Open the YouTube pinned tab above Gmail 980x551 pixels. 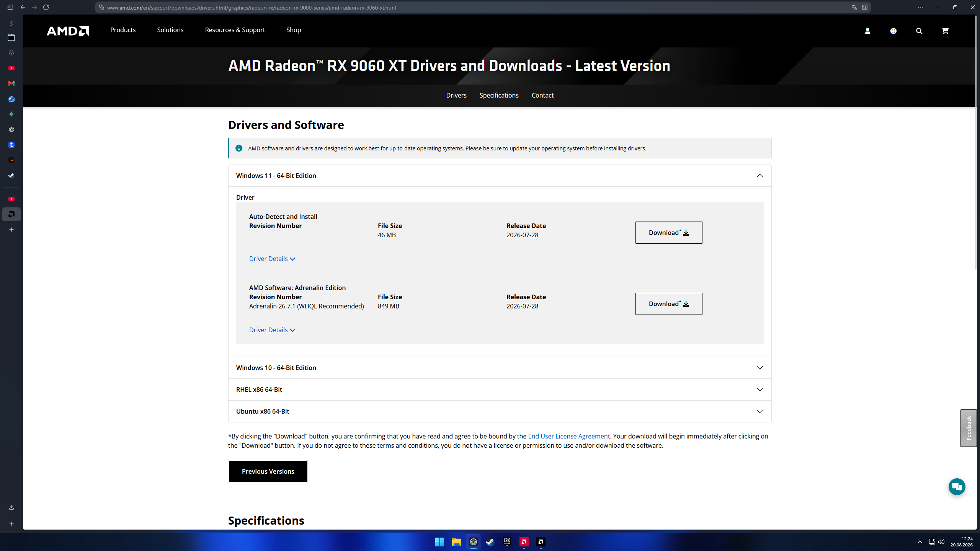(x=11, y=68)
